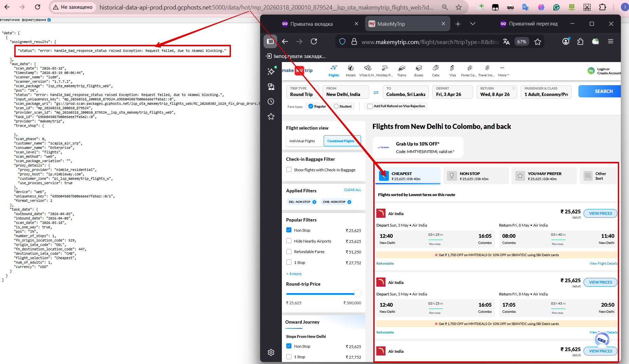Click the Chrome address bar URL
629x364 pixels.
tap(266, 7)
